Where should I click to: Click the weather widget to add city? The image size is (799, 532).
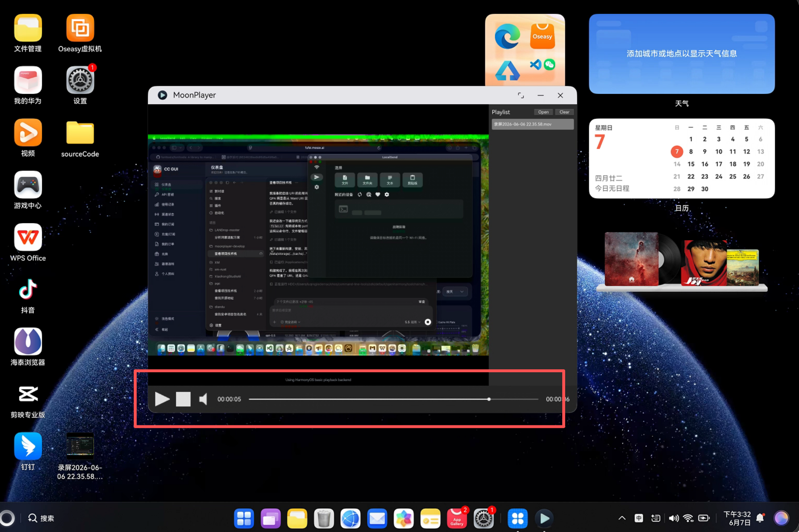(682, 53)
